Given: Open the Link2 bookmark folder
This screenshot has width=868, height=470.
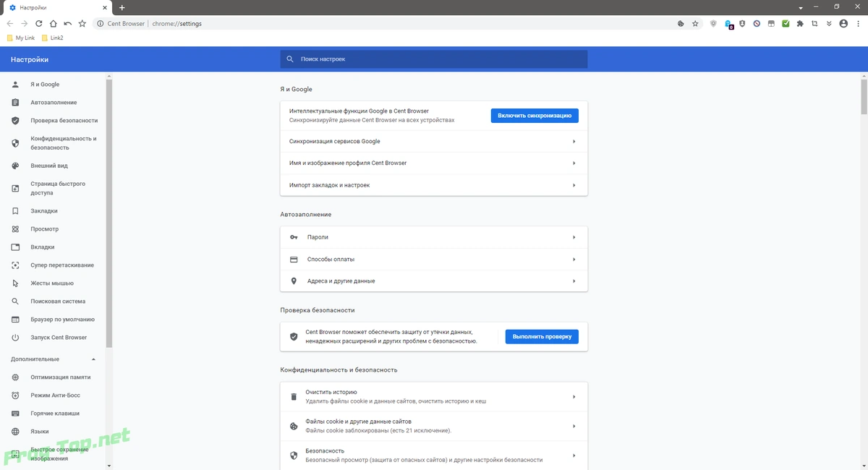Looking at the screenshot, I should [x=53, y=38].
